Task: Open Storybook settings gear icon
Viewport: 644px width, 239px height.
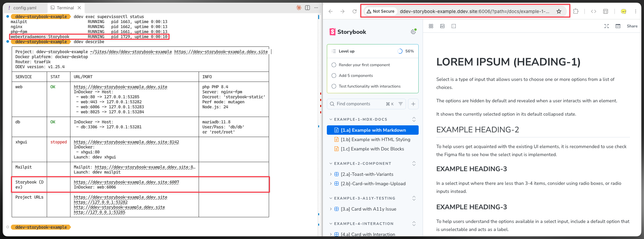Action: [413, 32]
